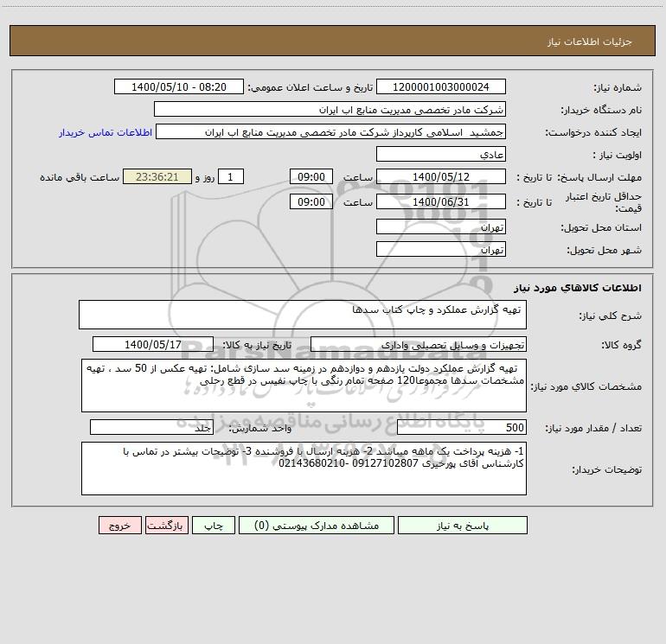Click the جزئیات اطلاعات نیاز header title
The image size is (666, 644).
(590, 41)
